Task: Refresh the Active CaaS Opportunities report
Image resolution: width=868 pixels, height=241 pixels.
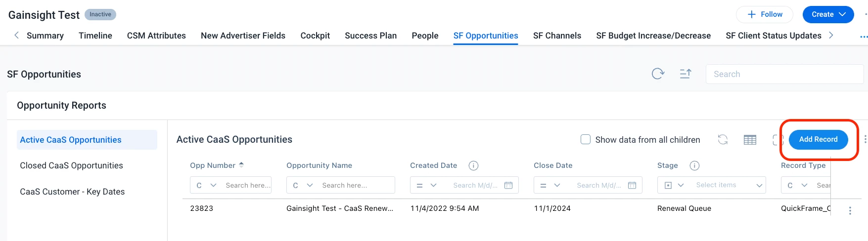Action: pos(723,140)
